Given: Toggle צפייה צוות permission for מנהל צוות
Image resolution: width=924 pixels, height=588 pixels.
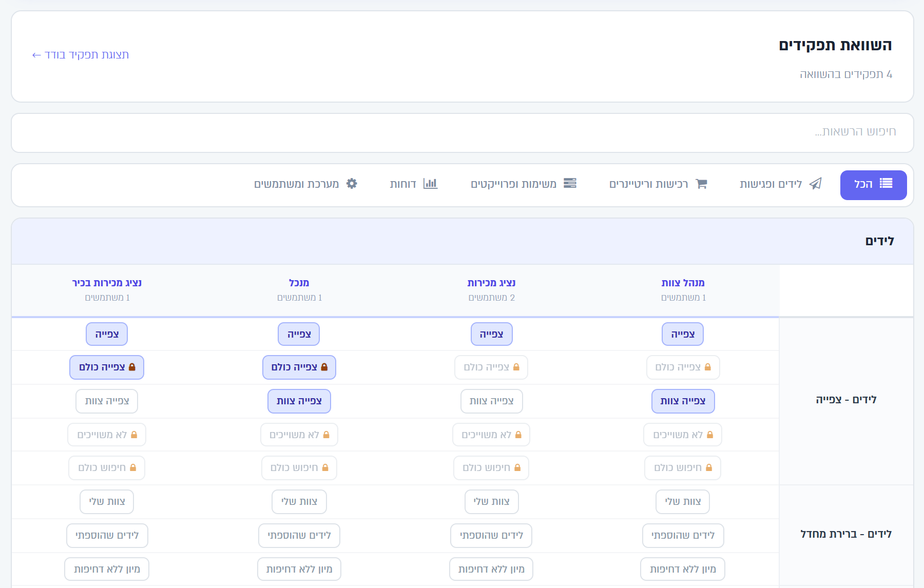Looking at the screenshot, I should click(x=683, y=401).
